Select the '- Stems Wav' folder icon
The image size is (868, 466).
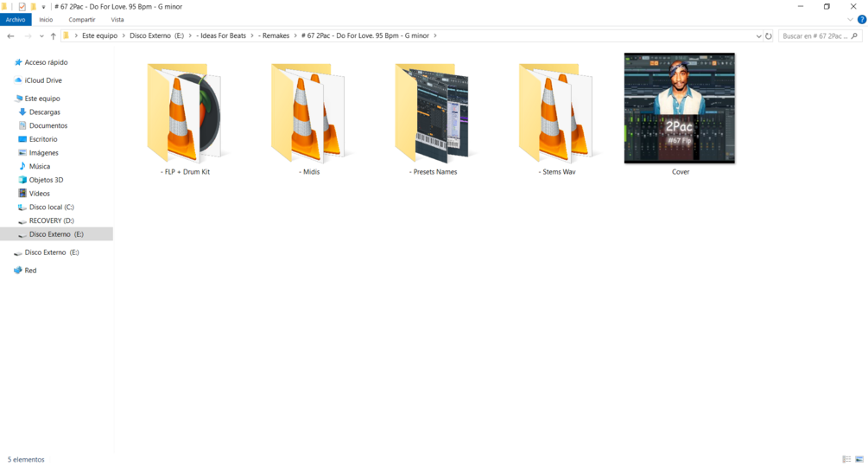(557, 113)
